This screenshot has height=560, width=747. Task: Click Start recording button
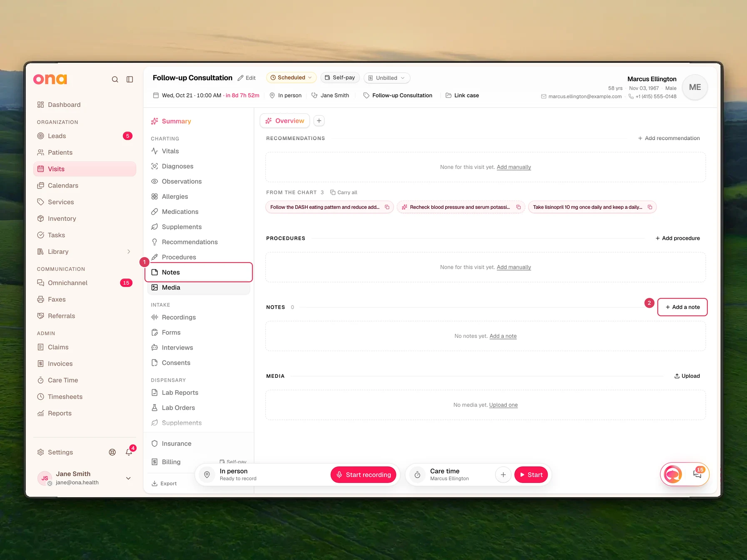click(x=364, y=475)
